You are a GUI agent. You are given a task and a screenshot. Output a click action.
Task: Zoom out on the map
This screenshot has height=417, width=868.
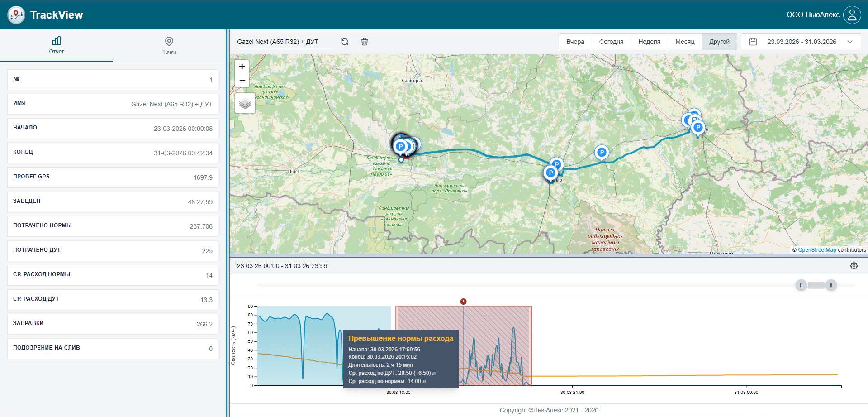[242, 80]
